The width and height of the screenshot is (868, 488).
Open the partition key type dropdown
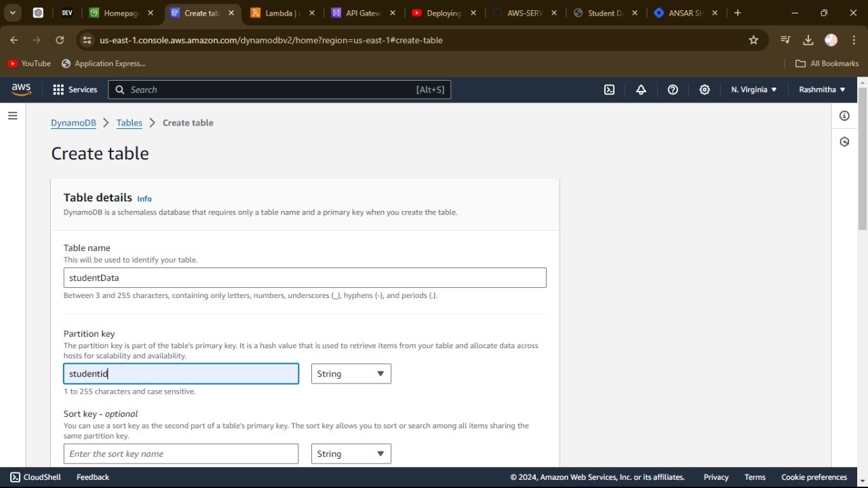click(351, 374)
